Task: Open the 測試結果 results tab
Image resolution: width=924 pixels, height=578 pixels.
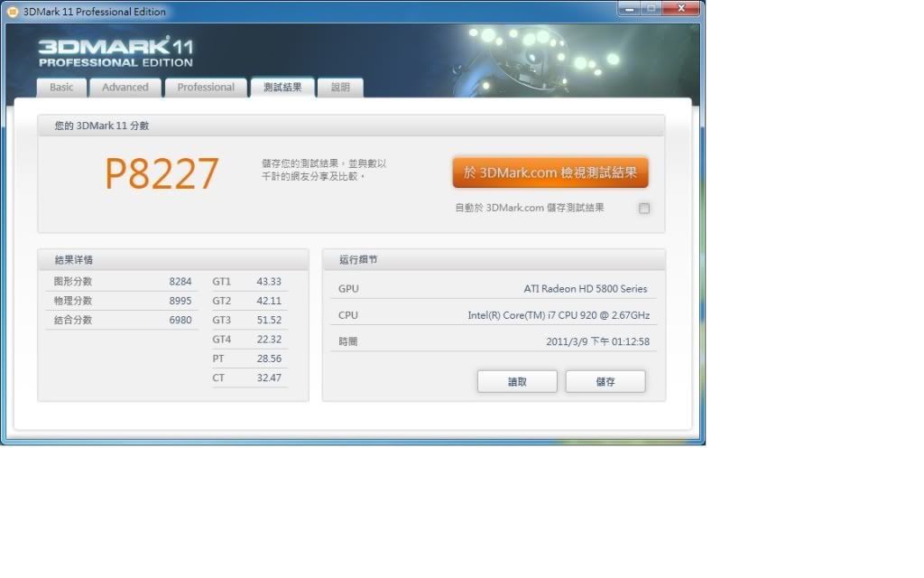Action: coord(282,88)
